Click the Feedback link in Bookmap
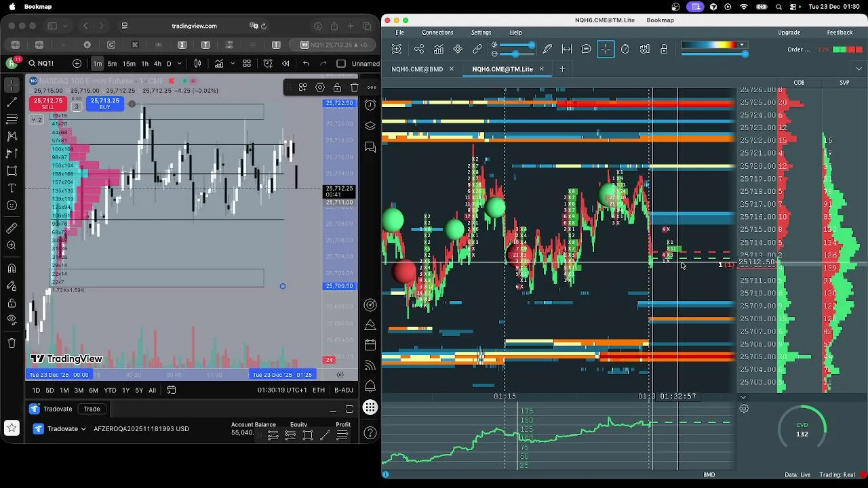 [x=840, y=33]
